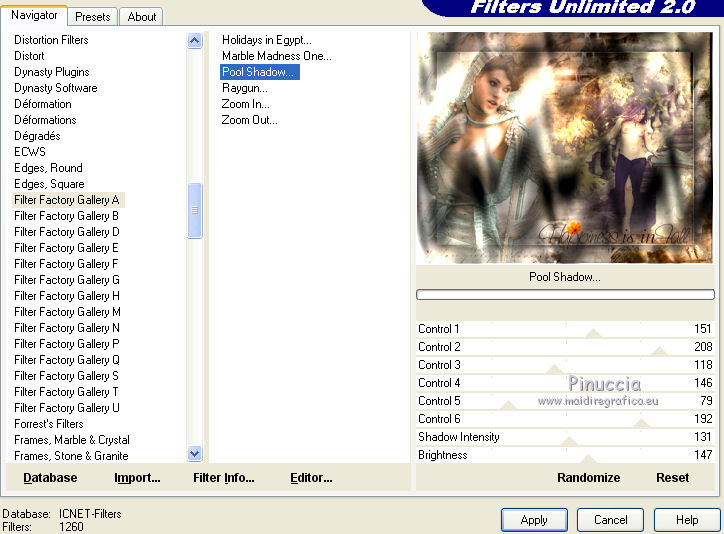Image resolution: width=724 pixels, height=534 pixels.
Task: Open the Presets tab
Action: [93, 17]
